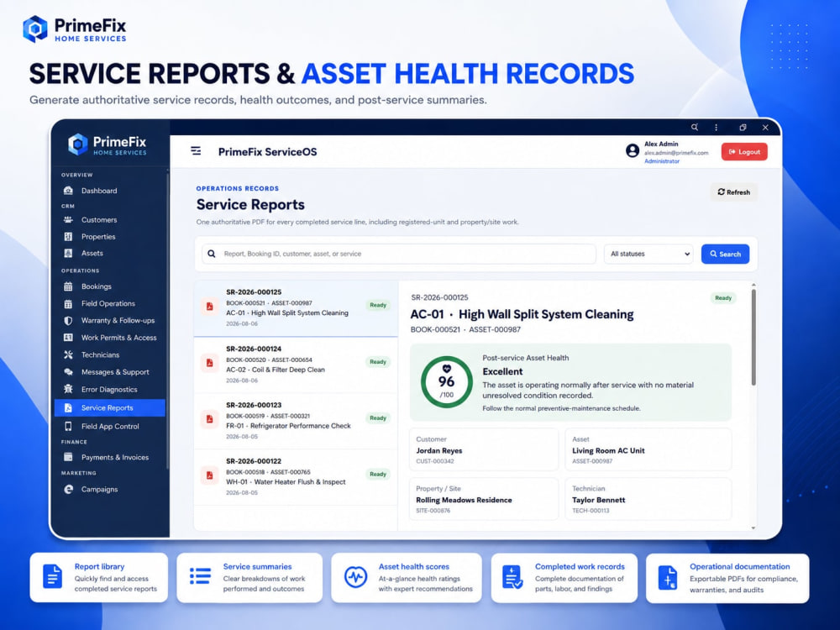Click PDF icon for SR-2026-000125
The height and width of the screenshot is (630, 840).
coord(209,307)
